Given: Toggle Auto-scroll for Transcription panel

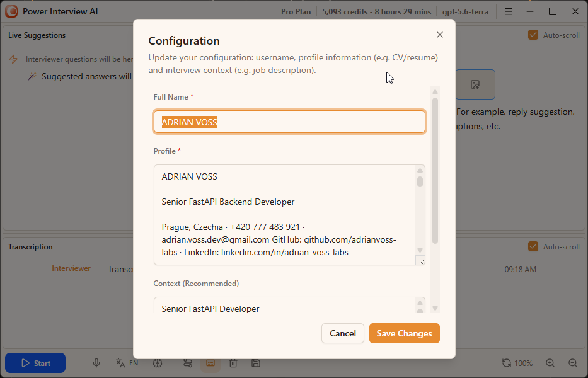Looking at the screenshot, I should (533, 247).
